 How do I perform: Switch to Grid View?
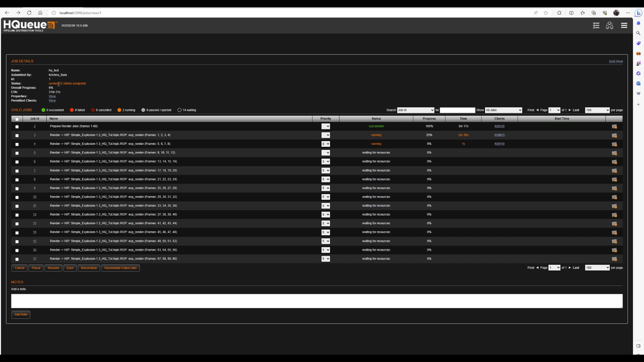615,61
